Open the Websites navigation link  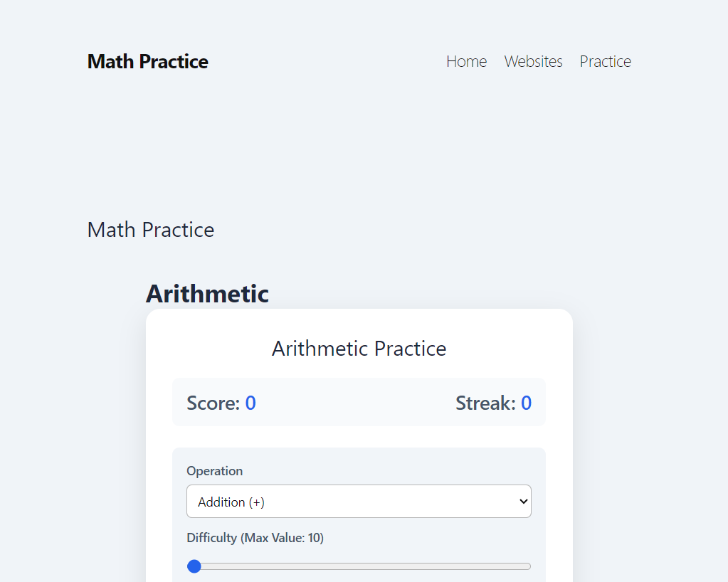[x=533, y=61]
